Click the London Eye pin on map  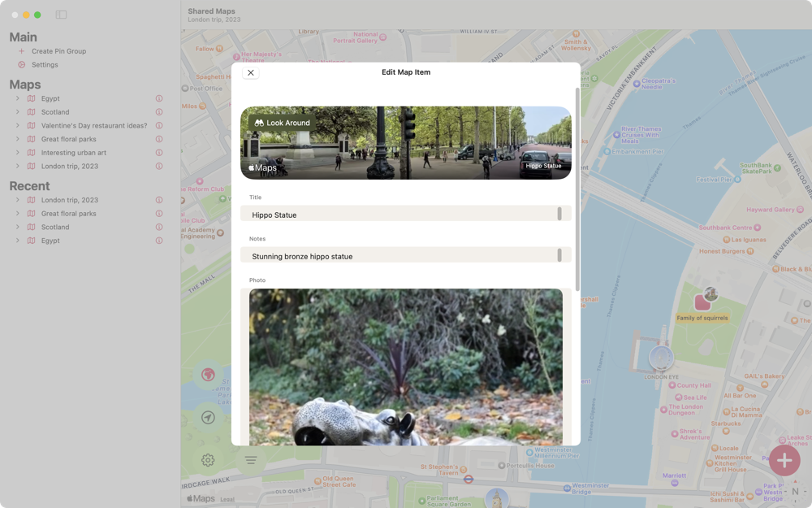point(661,358)
